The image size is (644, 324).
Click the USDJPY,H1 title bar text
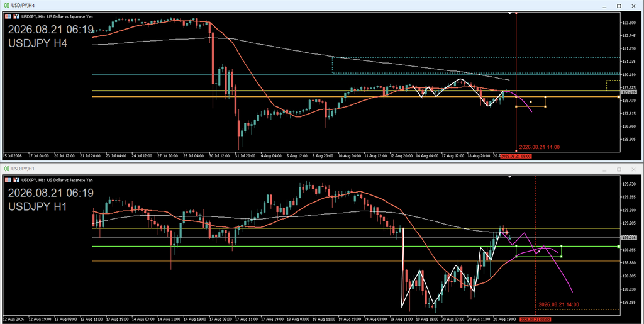22,169
